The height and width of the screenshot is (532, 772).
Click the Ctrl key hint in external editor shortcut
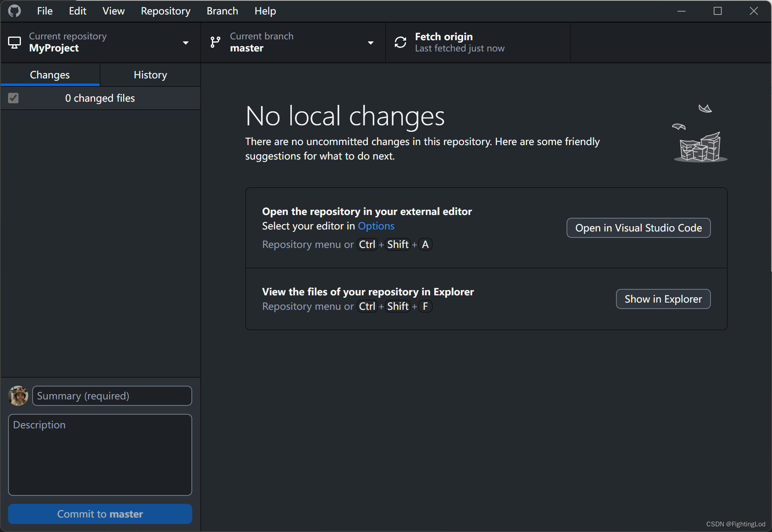click(x=367, y=244)
